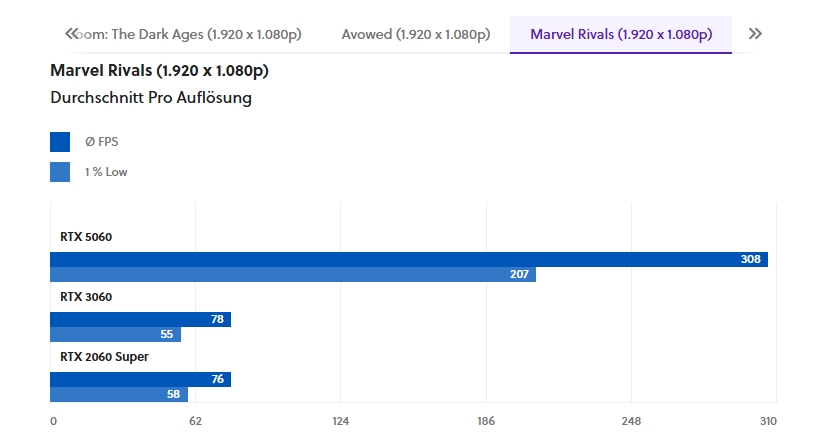815x441 pixels.
Task: Click the RTX 5060 average FPS bar
Action: point(400,259)
